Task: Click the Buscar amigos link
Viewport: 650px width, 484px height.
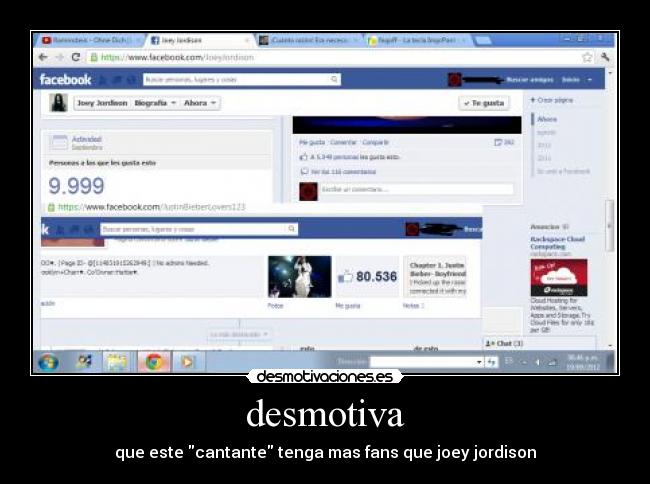Action: tap(530, 80)
